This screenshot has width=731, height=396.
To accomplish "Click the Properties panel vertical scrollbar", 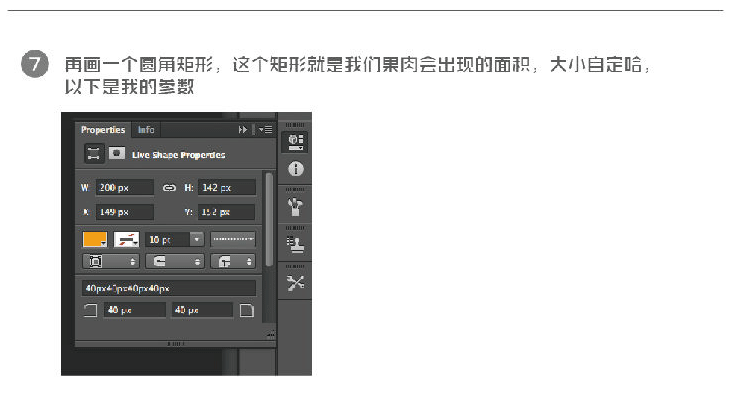I will click(x=269, y=219).
